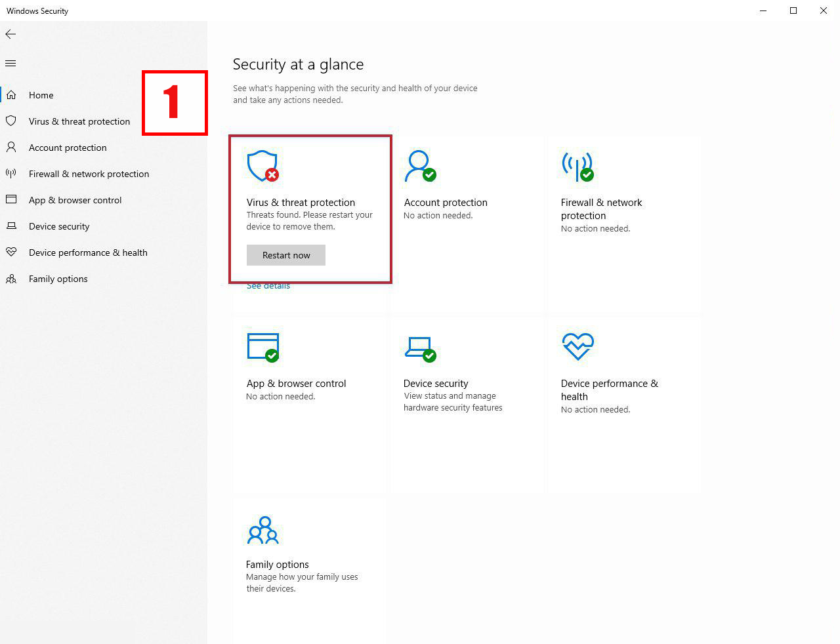Click the shield icon in sidebar
Image resolution: width=840 pixels, height=644 pixels.
11,121
